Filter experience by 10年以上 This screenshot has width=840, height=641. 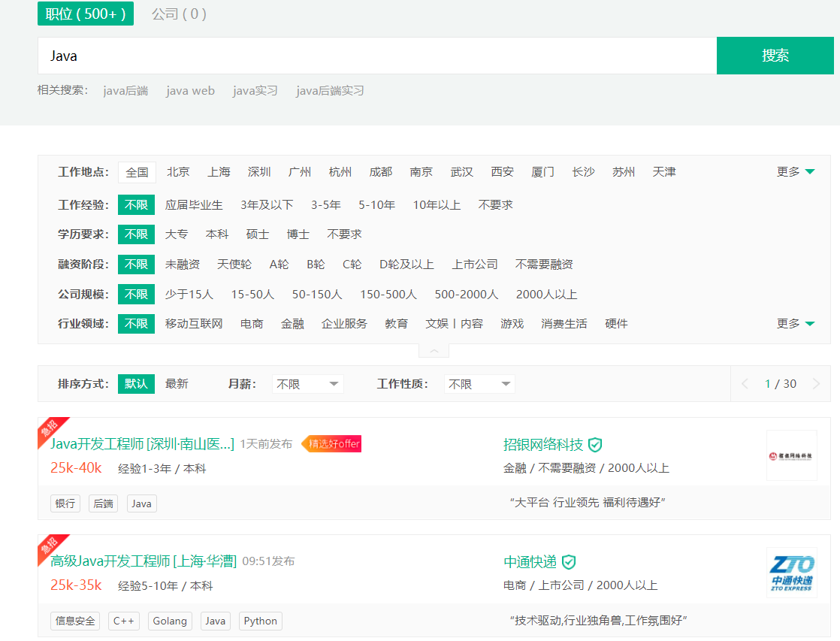[437, 204]
